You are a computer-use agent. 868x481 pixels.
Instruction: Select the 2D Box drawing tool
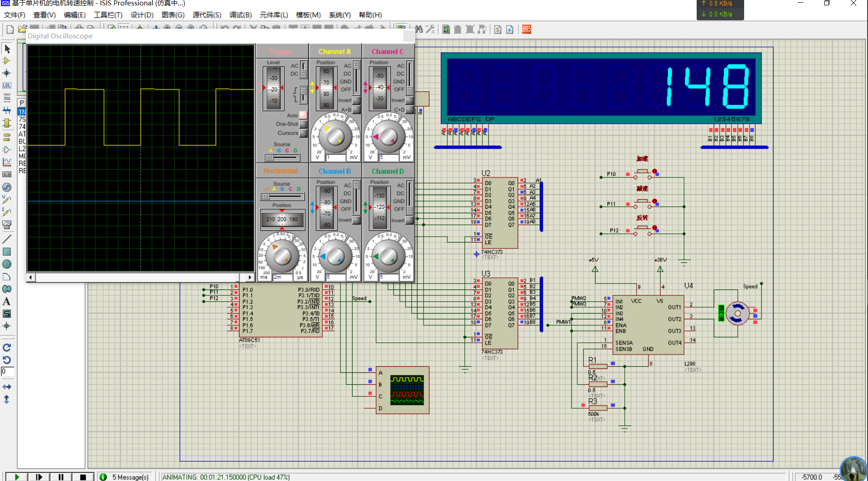[7, 252]
